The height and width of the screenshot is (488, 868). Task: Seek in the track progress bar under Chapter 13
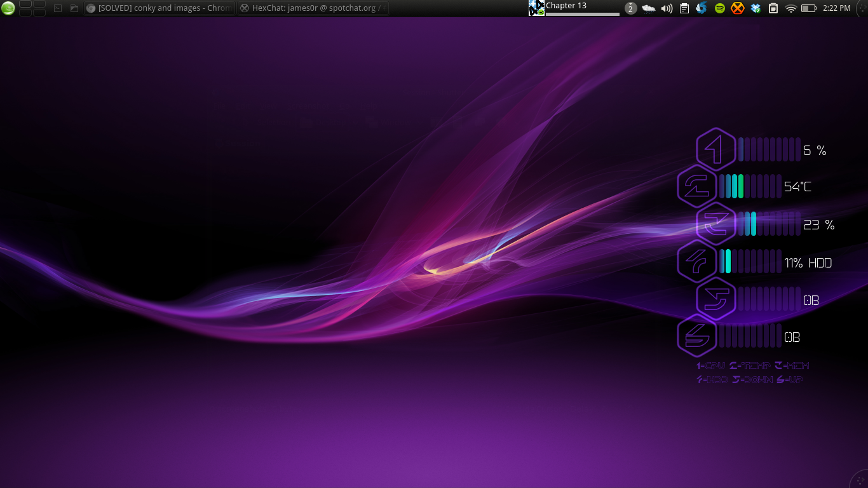coord(583,14)
